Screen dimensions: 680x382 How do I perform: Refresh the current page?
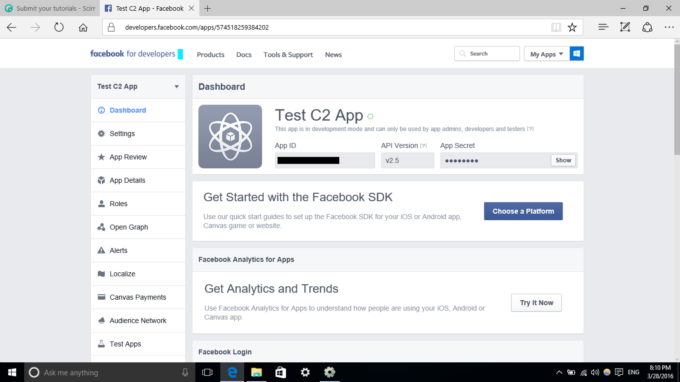click(x=59, y=27)
